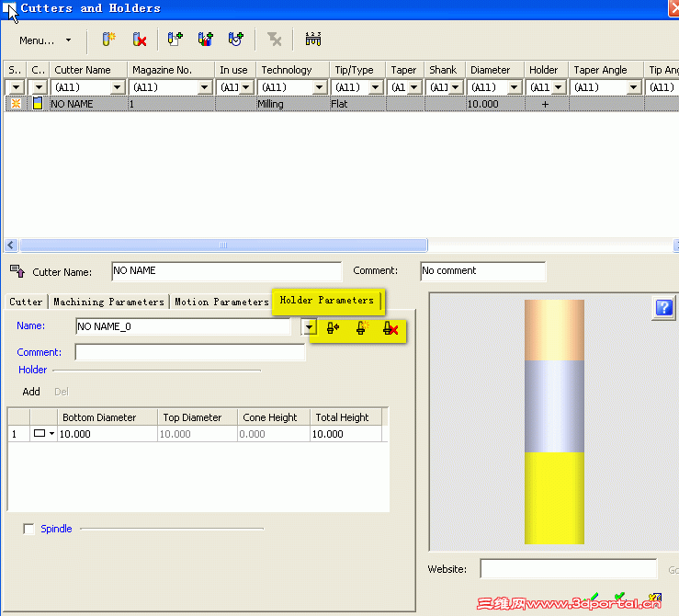This screenshot has width=679, height=616.
Task: Open the Menu... dropdown
Action: (45, 40)
